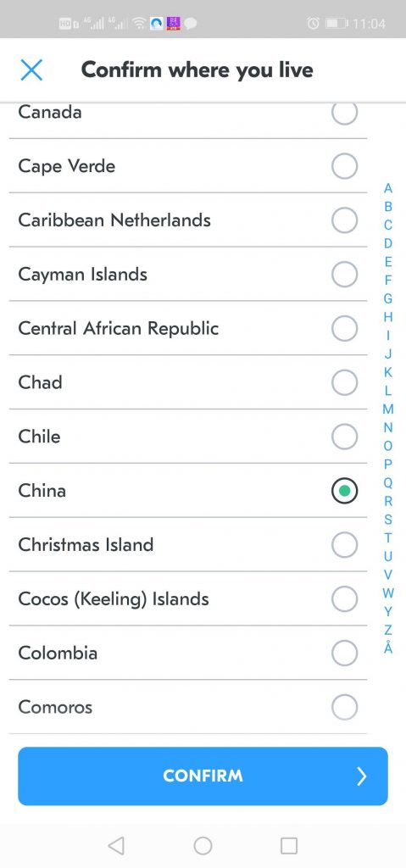Viewport: 406px width, 868px height.
Task: Select the Christmas Island radio button
Action: pos(344,545)
